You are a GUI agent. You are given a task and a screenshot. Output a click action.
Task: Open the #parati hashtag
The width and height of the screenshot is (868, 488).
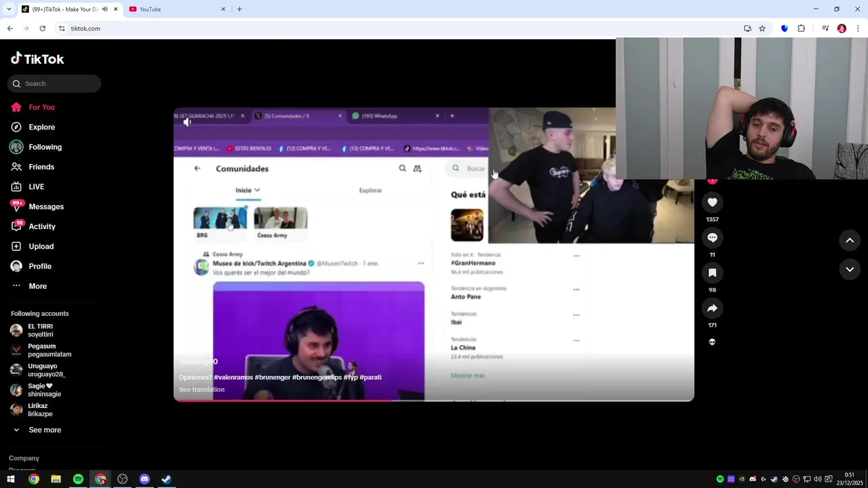click(370, 377)
